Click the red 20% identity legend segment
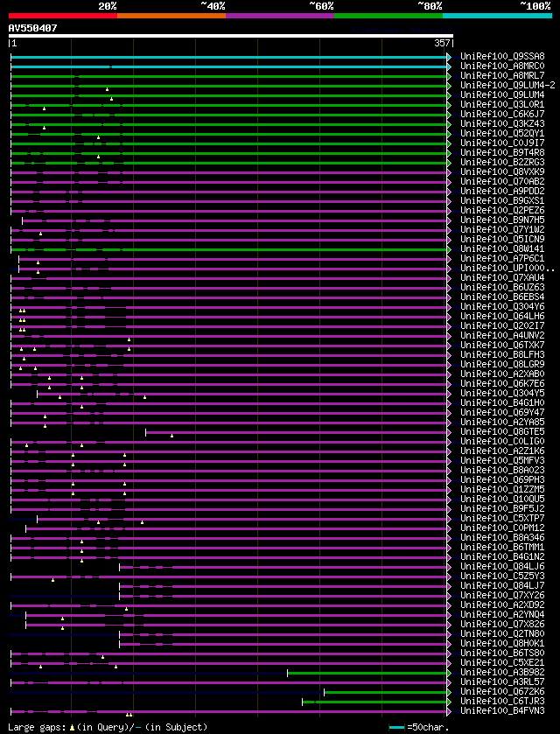This screenshot has height=734, width=560. pos(63,16)
